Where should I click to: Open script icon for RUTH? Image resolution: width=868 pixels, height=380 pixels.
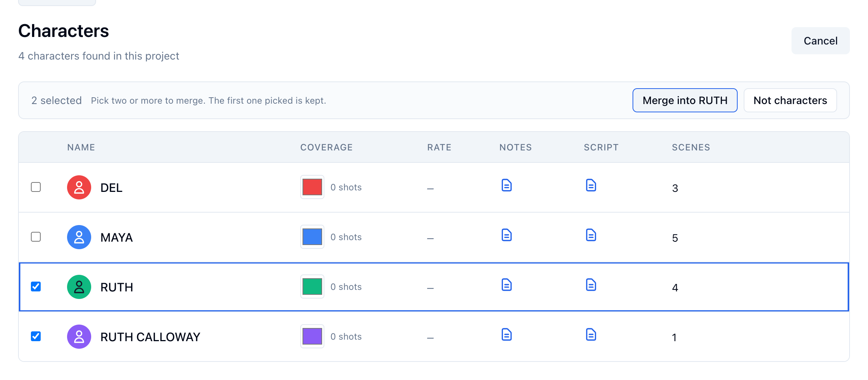point(591,285)
